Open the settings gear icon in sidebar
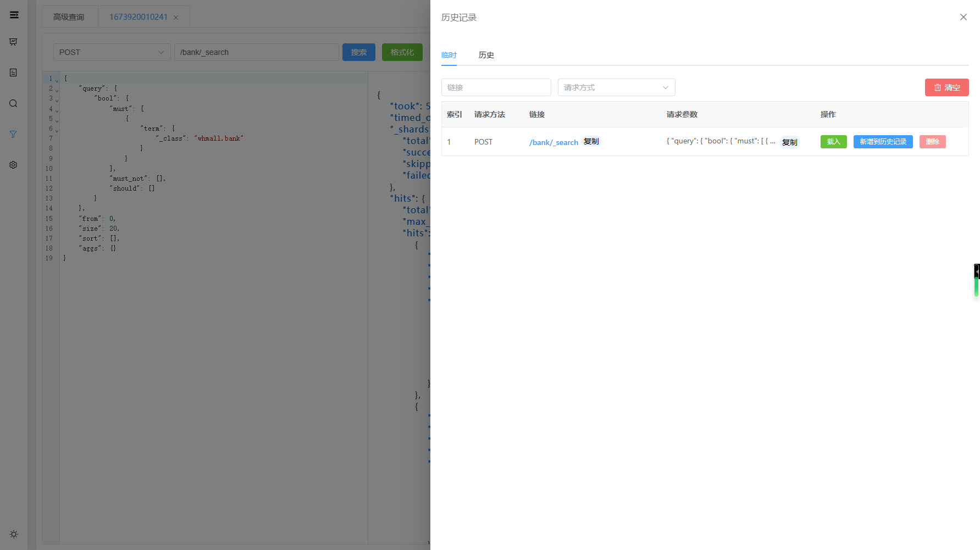 point(13,165)
